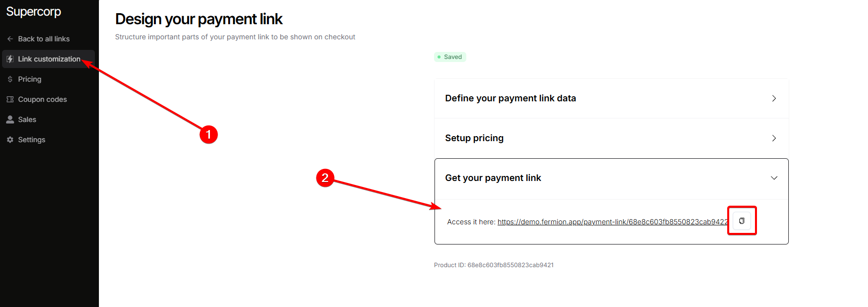This screenshot has height=307, width=868.
Task: Open the Settings sidebar item
Action: click(32, 140)
